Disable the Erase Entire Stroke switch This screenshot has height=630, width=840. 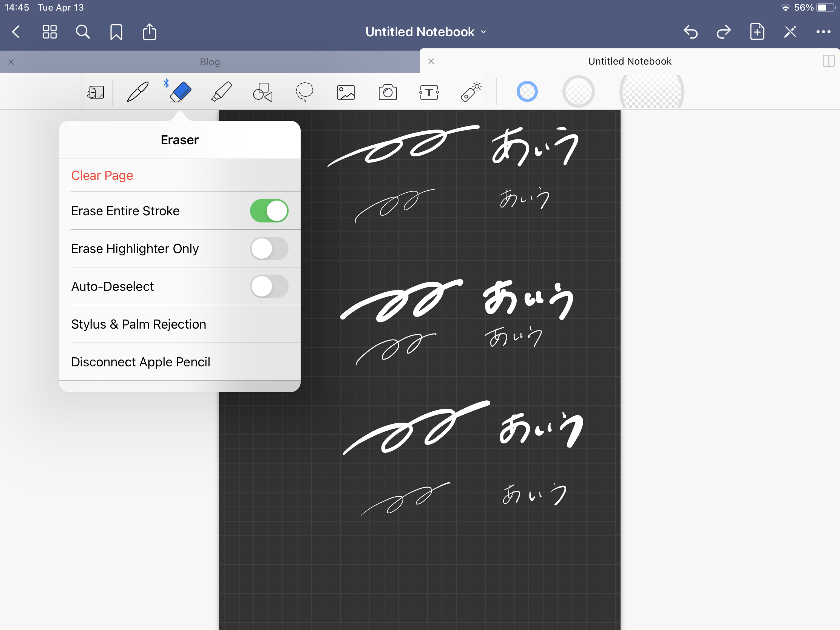[269, 211]
